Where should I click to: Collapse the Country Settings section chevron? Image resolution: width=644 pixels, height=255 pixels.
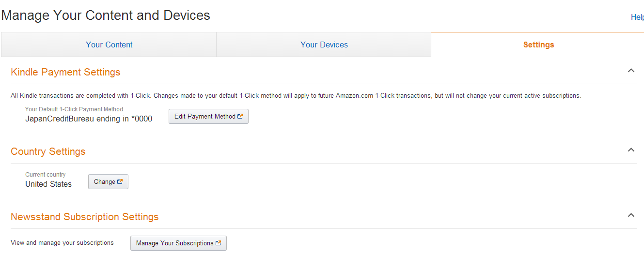631,150
